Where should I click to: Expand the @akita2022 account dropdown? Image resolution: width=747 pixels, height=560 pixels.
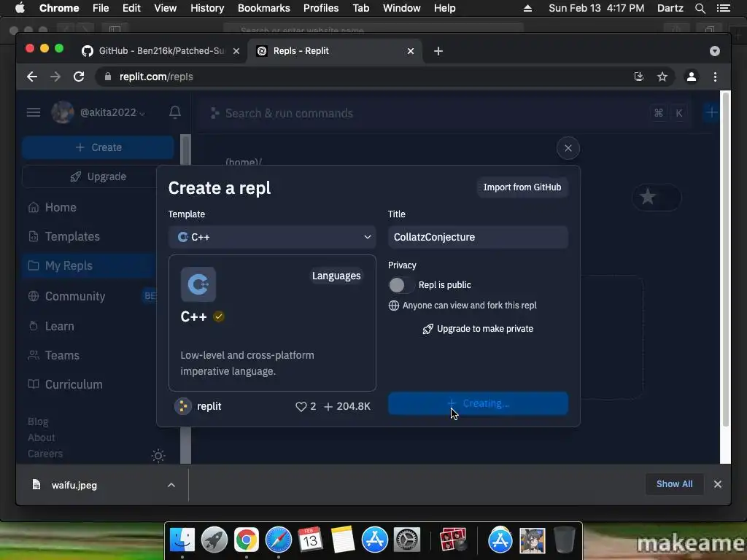coord(142,113)
